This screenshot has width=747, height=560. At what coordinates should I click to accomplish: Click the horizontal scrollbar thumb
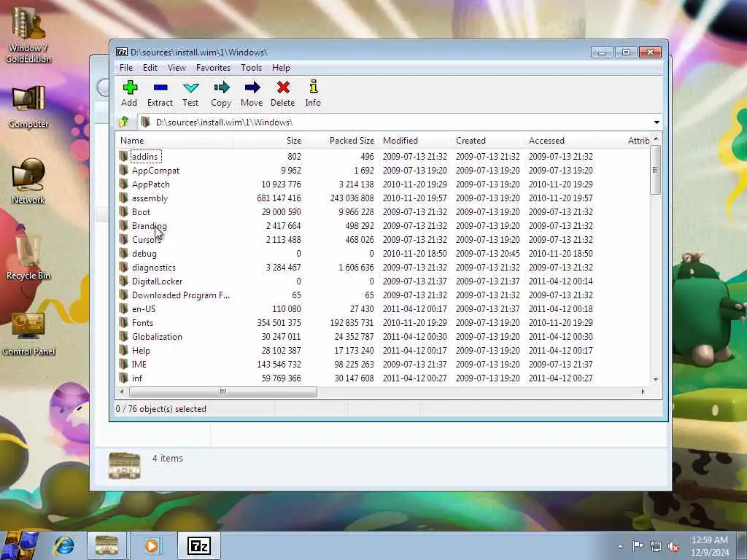(223, 392)
